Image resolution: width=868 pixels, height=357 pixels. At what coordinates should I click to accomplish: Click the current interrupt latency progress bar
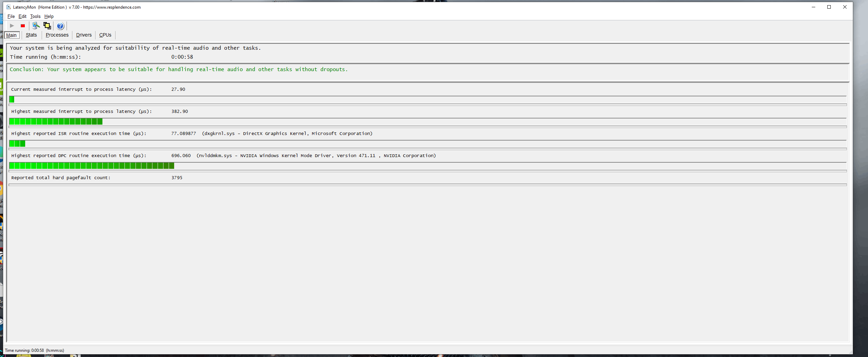[x=428, y=99]
